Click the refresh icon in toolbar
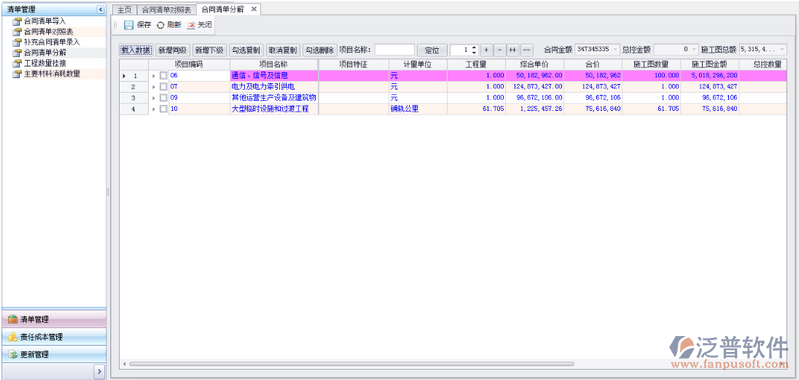The image size is (799, 380). [x=161, y=25]
